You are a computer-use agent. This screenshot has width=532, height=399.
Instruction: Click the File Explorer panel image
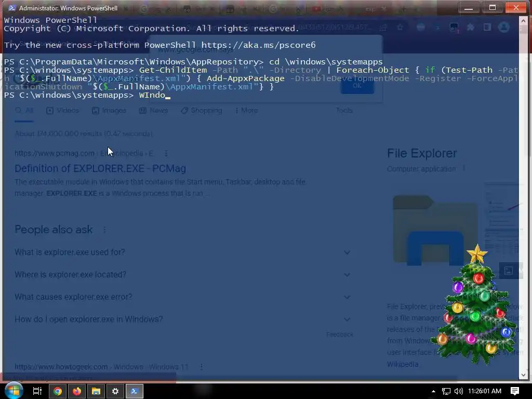click(435, 230)
